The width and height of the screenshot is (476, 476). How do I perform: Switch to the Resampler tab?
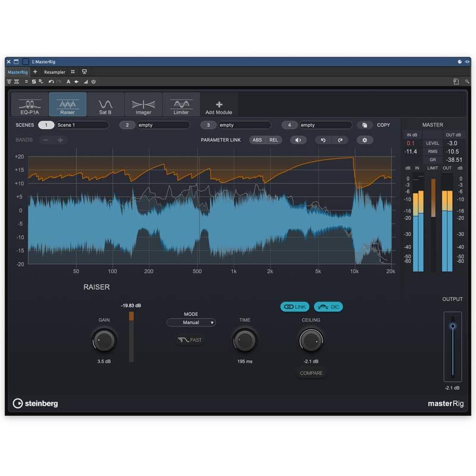[x=55, y=71]
